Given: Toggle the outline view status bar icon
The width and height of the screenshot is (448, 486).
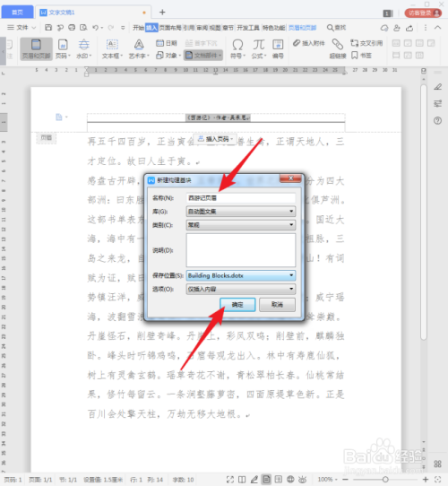Looking at the screenshot, I should point(279,480).
